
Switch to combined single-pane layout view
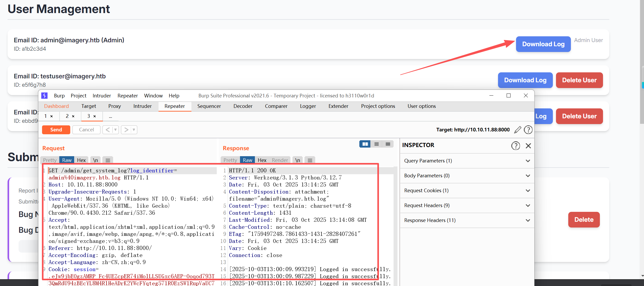pyautogui.click(x=388, y=144)
